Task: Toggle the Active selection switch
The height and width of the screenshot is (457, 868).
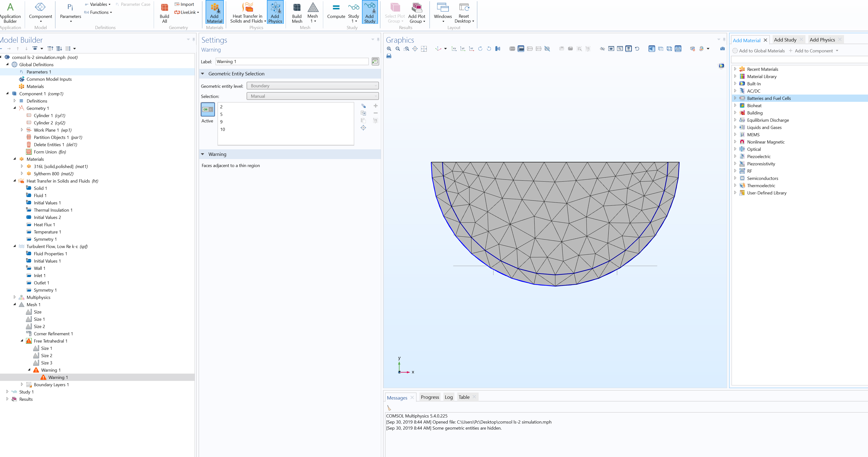Action: point(208,110)
